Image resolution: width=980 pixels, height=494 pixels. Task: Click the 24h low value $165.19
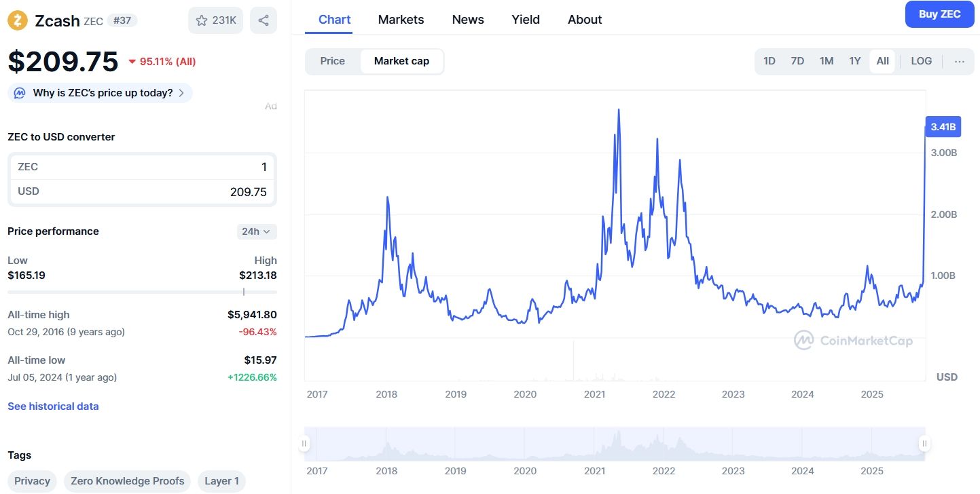pos(26,275)
